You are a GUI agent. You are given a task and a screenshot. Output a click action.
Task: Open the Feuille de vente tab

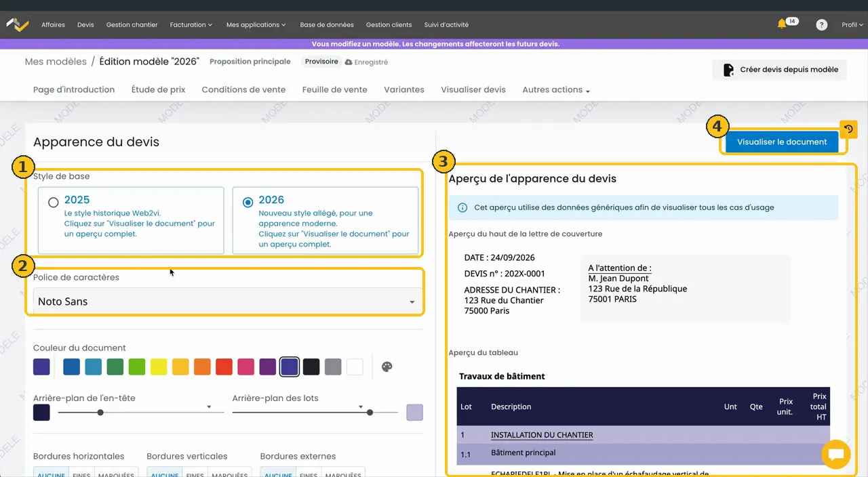point(335,89)
